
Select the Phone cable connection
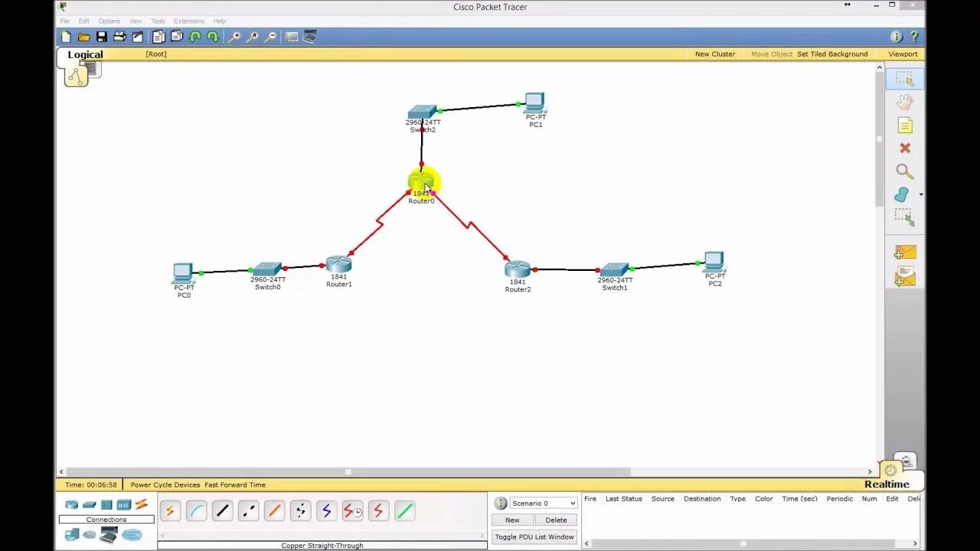[x=300, y=510]
